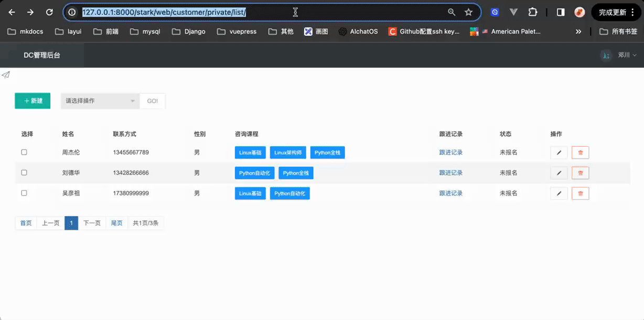Image resolution: width=644 pixels, height=320 pixels.
Task: Reload the page with the refresh icon
Action: pyautogui.click(x=49, y=12)
